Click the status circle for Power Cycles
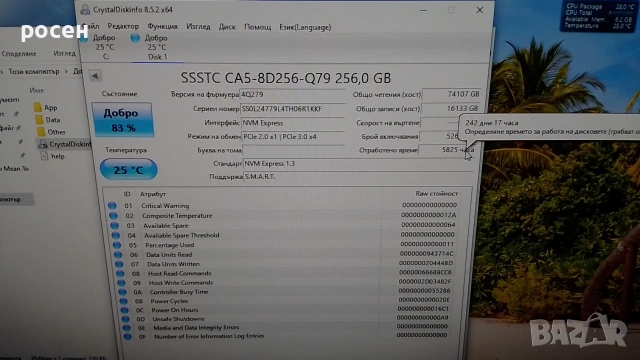This screenshot has height=360, width=640. 123,301
